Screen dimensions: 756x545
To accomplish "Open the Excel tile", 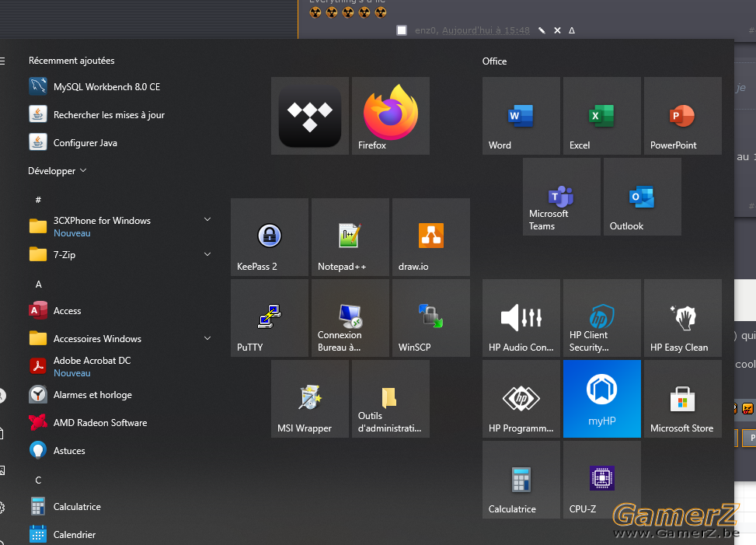I will [x=601, y=116].
